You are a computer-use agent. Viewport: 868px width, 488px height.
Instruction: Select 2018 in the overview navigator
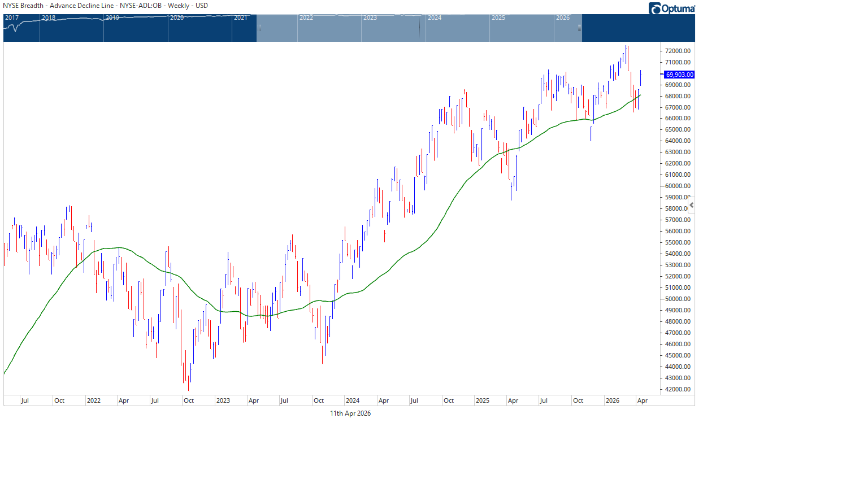click(x=49, y=18)
